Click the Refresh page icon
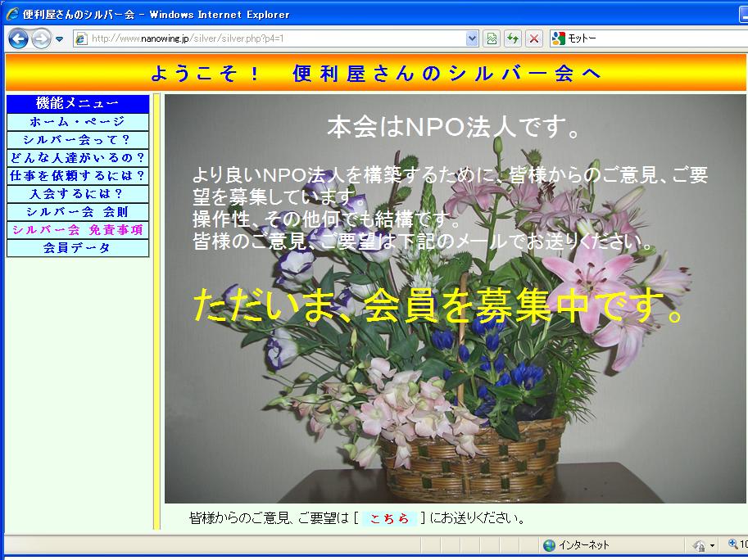 click(513, 38)
